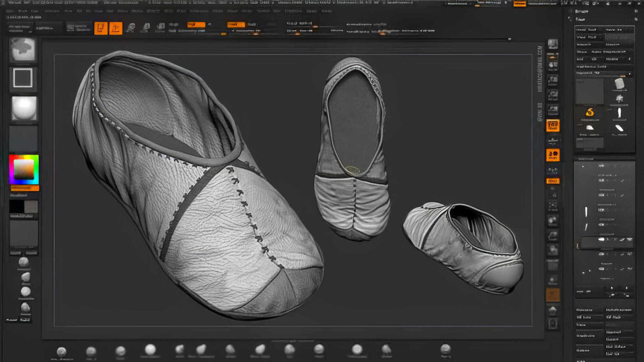Pick a color in the rainbow color picker square

point(24,169)
